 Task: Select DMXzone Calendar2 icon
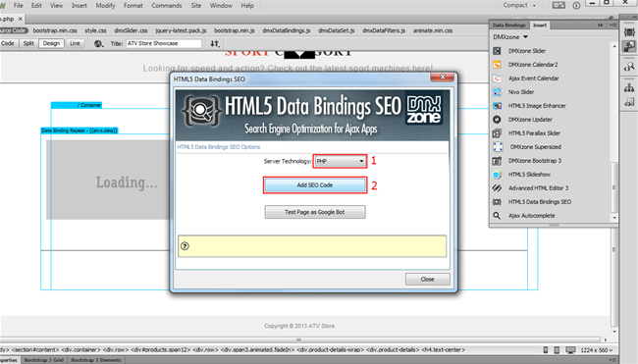(x=497, y=65)
